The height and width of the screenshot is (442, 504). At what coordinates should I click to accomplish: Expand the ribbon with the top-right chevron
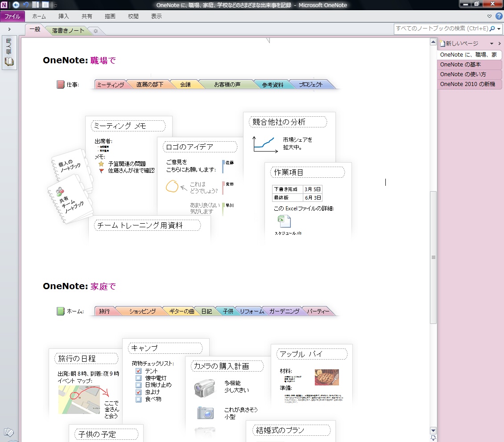pos(489,16)
